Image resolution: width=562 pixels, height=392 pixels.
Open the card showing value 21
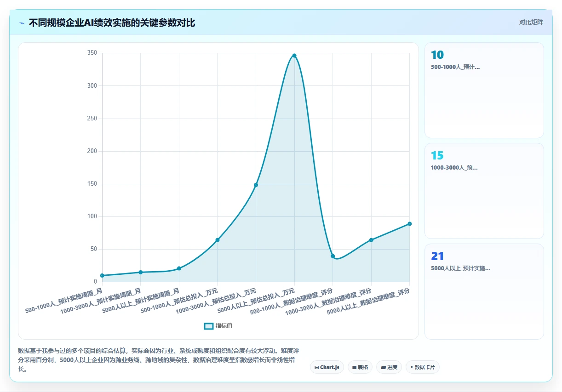tap(484, 291)
